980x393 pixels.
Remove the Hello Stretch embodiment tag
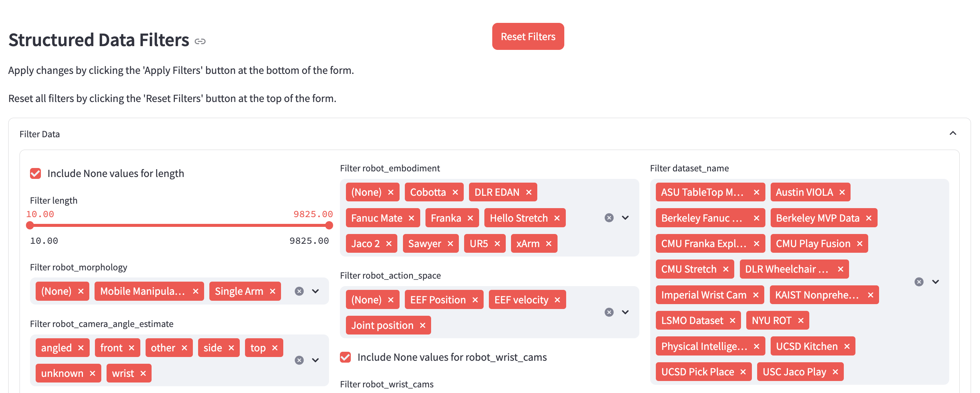coord(557,218)
